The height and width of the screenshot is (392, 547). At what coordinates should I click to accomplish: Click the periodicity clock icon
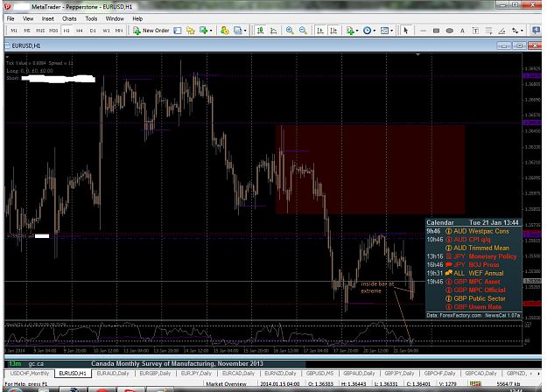[367, 31]
